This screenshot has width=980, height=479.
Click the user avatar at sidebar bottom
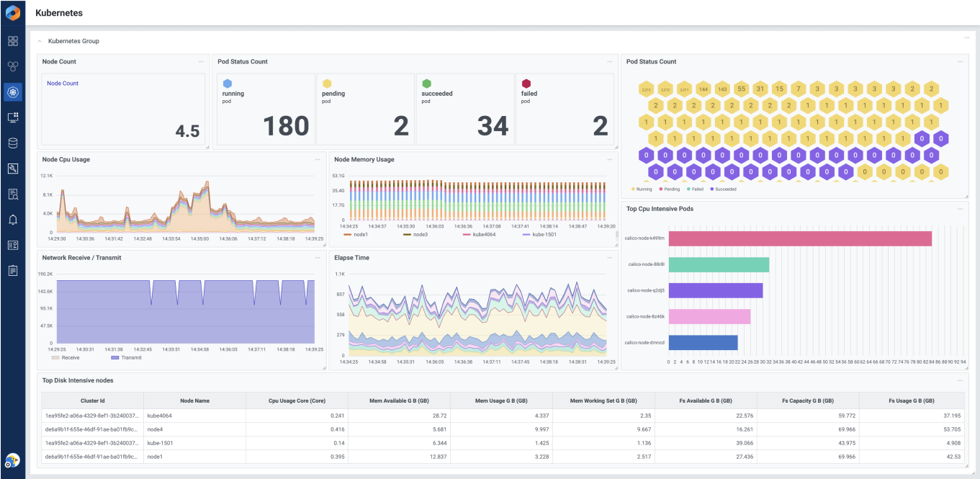(12, 461)
